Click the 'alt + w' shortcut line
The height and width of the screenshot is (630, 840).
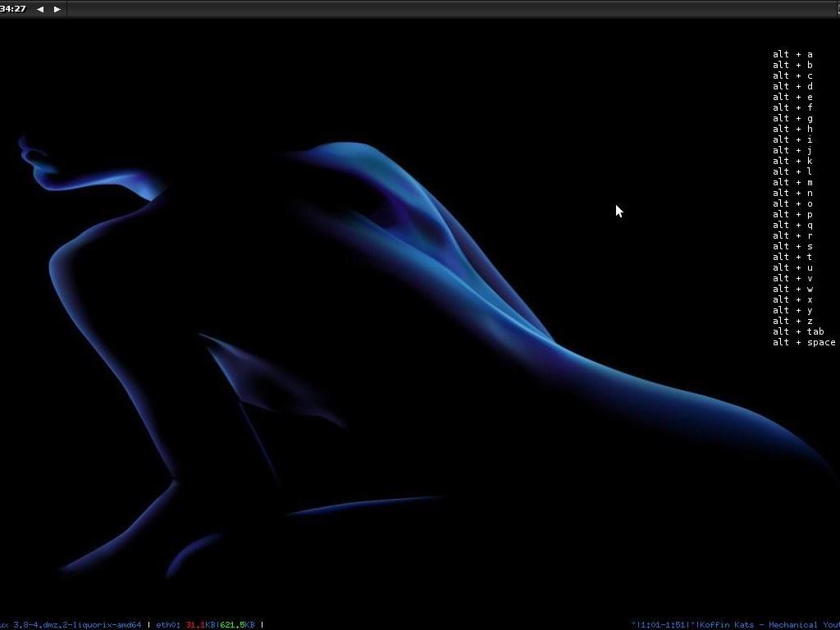[792, 289]
